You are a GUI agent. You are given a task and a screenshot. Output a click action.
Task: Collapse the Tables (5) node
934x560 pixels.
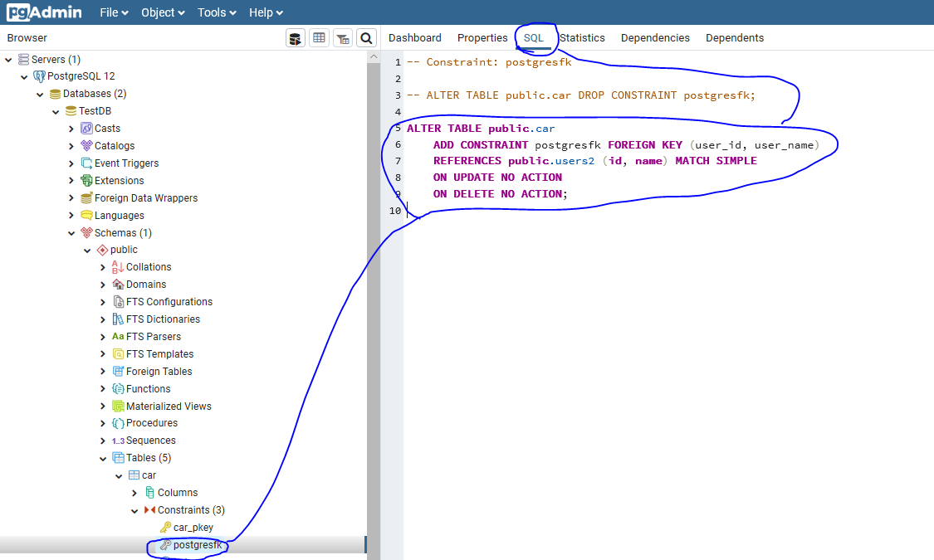(x=103, y=458)
